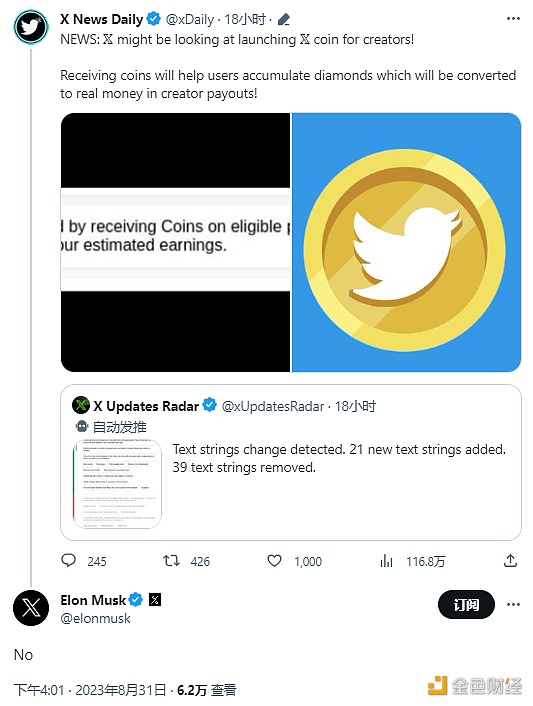Open the @xDaily handle link
533x706 pixels.
(190, 19)
